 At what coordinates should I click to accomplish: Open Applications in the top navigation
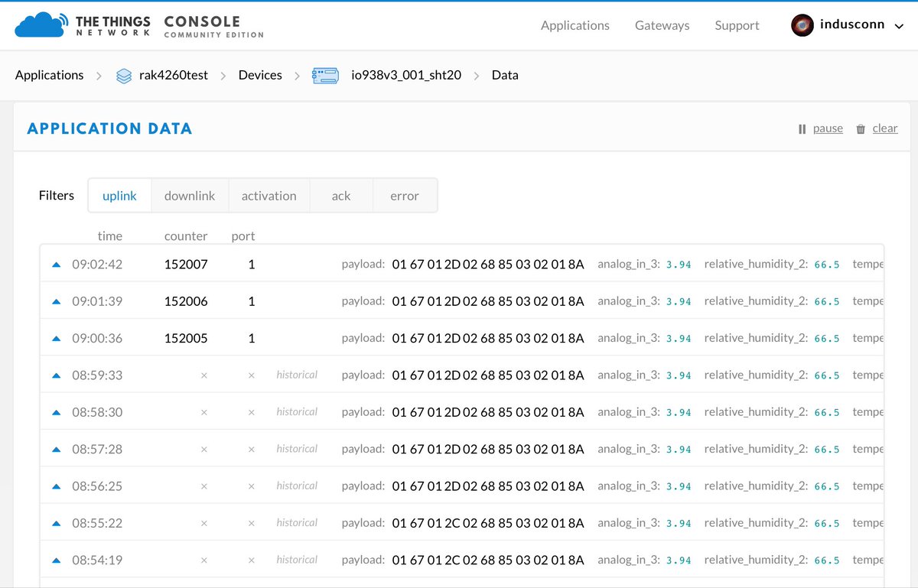[x=575, y=25]
